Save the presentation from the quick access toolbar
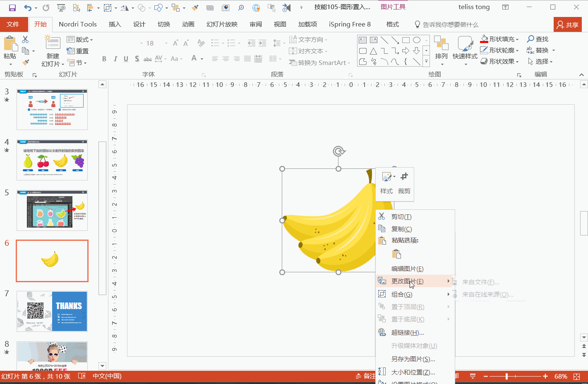The image size is (588, 384). 12,7
